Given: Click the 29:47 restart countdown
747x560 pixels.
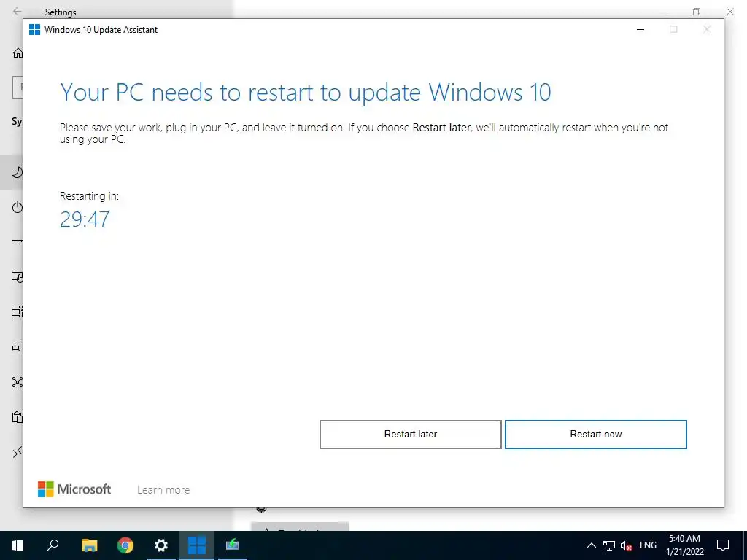Looking at the screenshot, I should [x=85, y=219].
